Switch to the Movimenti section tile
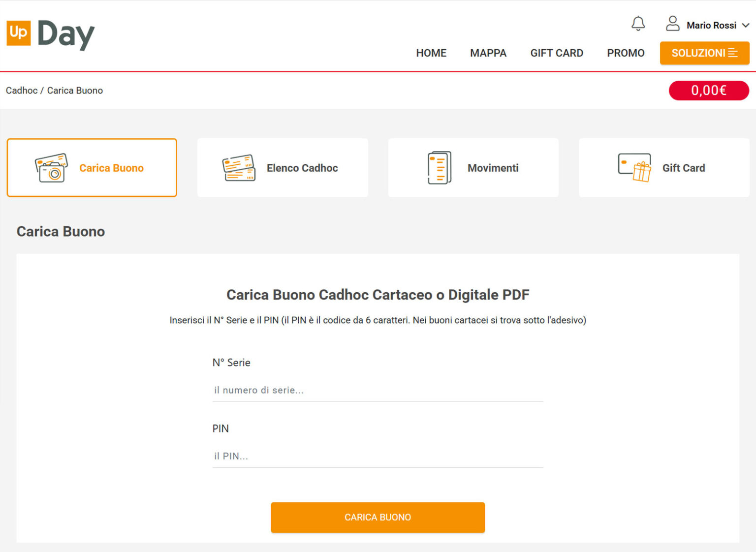The height and width of the screenshot is (552, 756). click(x=473, y=168)
